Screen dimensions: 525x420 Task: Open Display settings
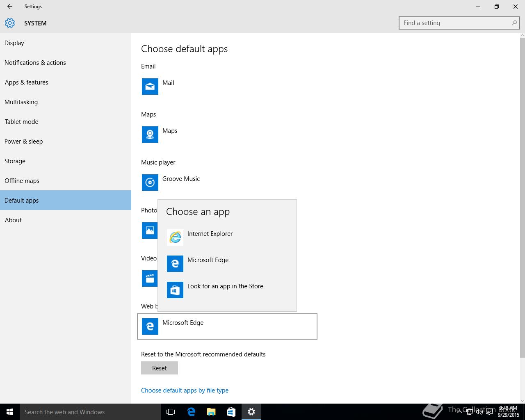[x=66, y=43]
